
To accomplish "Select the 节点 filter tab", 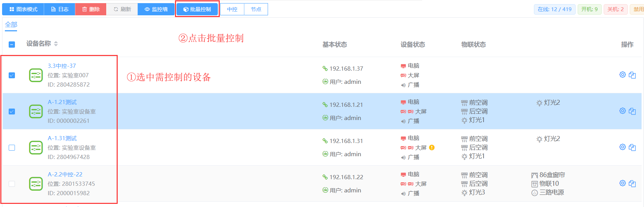I will point(256,9).
